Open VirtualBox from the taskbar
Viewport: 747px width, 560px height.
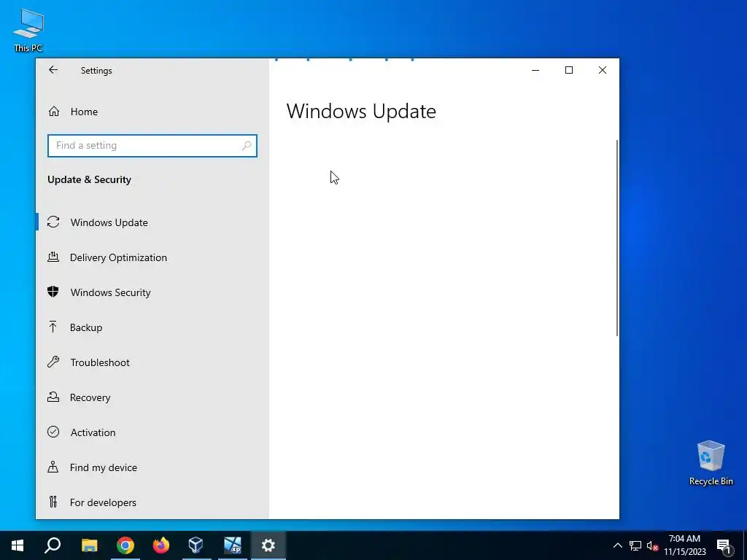click(196, 545)
